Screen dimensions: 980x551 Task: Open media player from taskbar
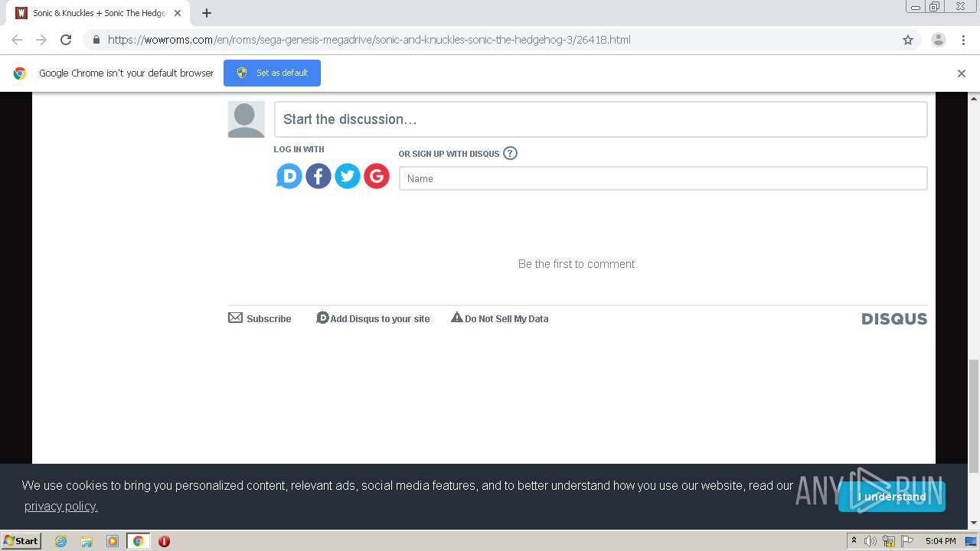pyautogui.click(x=113, y=541)
